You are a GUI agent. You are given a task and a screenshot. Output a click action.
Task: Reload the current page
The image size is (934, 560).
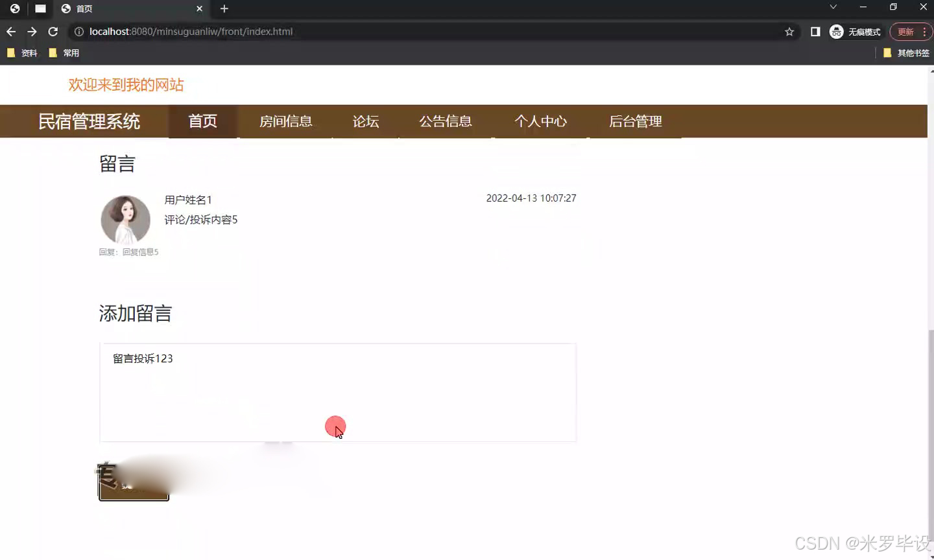click(x=53, y=31)
